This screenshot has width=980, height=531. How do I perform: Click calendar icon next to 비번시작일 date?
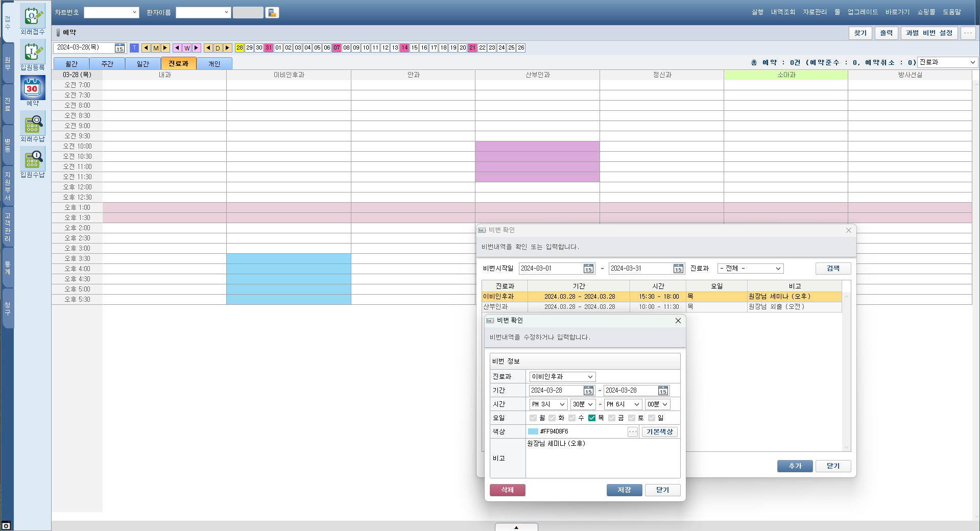588,269
